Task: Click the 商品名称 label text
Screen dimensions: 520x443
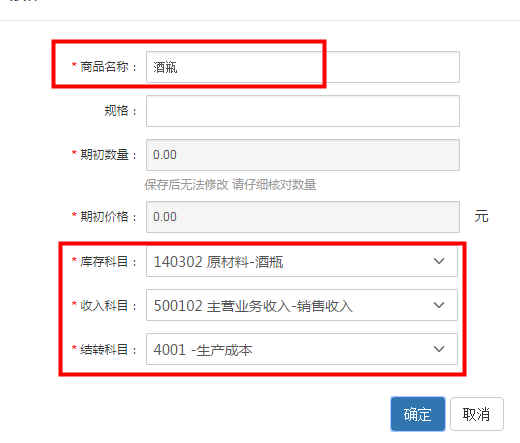Action: tap(104, 67)
